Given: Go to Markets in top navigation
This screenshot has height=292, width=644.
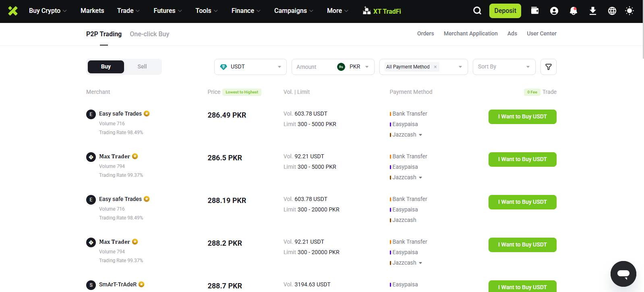Looking at the screenshot, I should (x=92, y=11).
